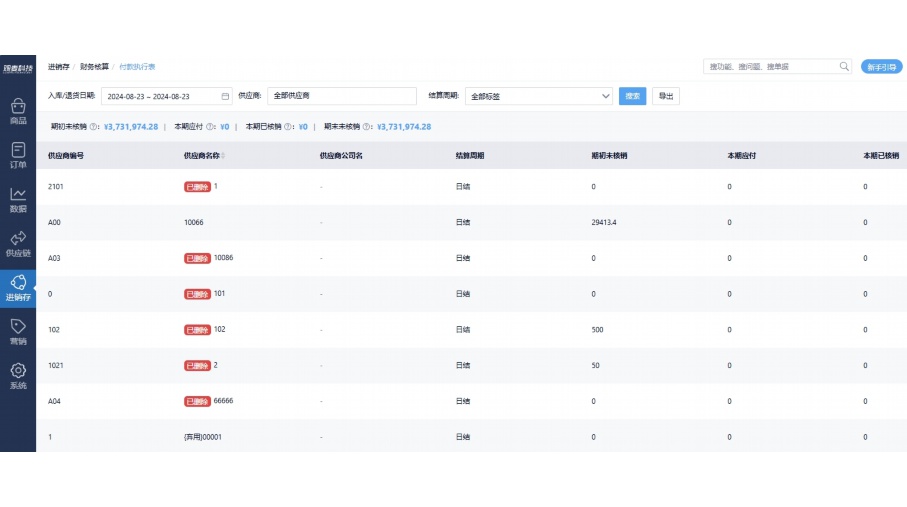
Task: Click help icon next to 期初未核销
Action: 94,127
